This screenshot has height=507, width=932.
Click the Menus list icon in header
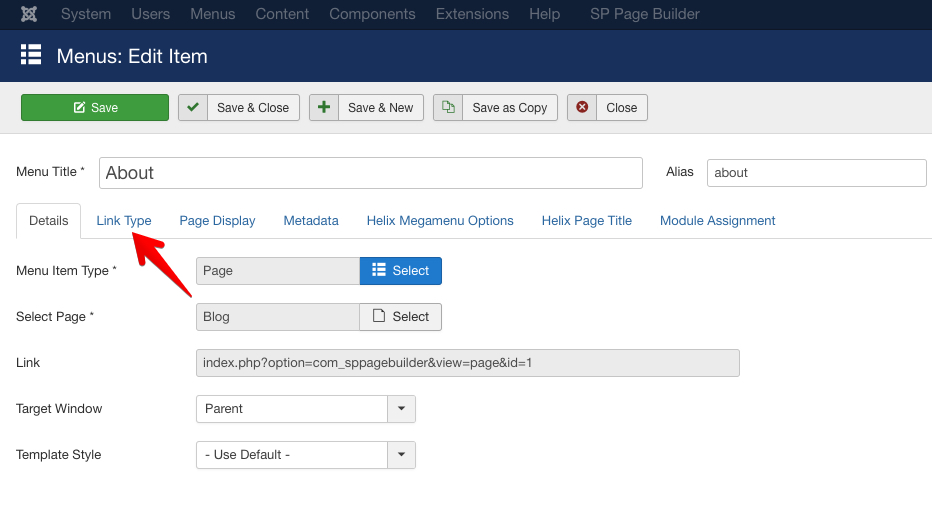[x=31, y=55]
